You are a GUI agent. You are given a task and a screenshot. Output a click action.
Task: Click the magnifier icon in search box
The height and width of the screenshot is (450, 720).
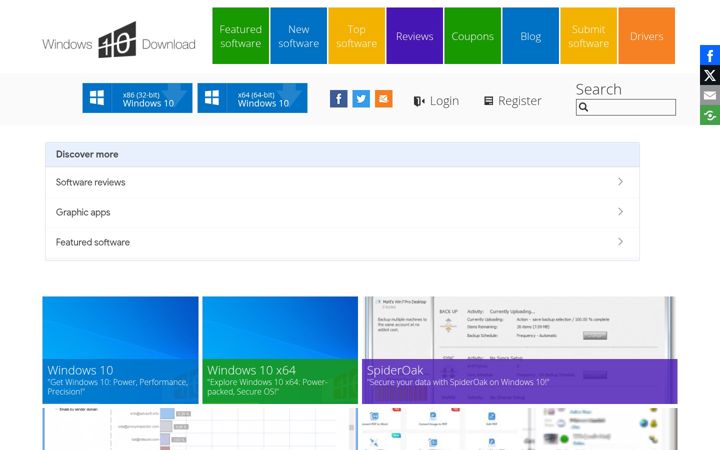583,107
